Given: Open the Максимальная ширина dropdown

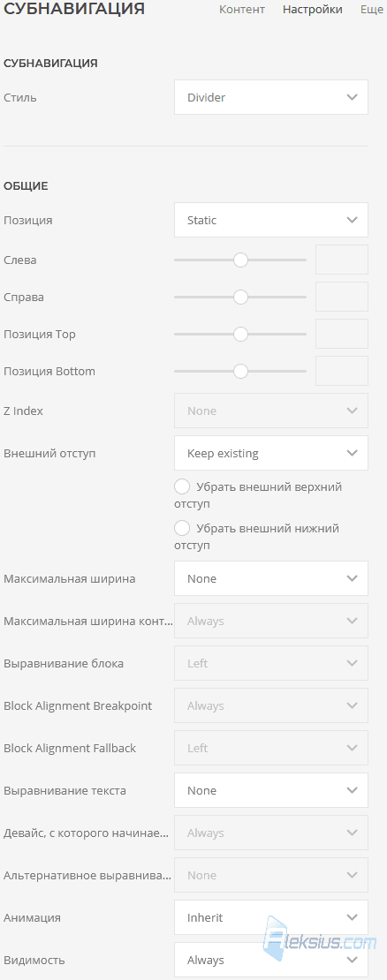Looking at the screenshot, I should tap(270, 579).
